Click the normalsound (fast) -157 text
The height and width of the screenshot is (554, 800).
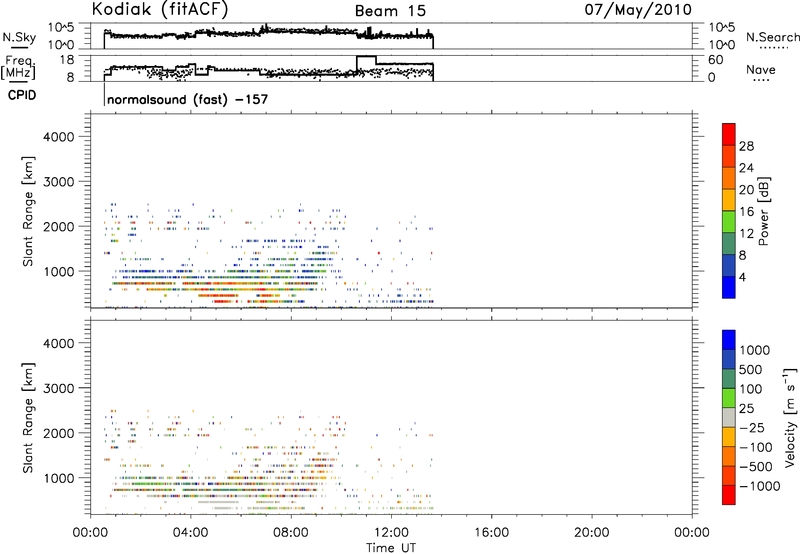(187, 99)
